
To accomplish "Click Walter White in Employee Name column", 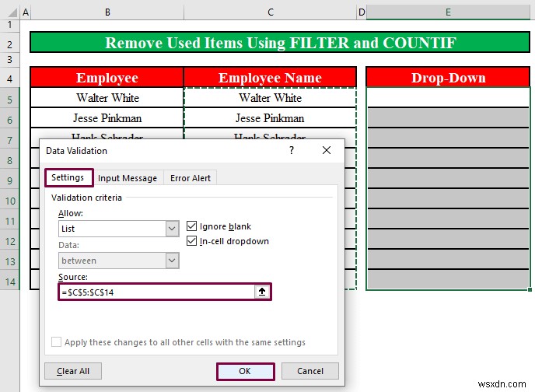I will (x=270, y=98).
